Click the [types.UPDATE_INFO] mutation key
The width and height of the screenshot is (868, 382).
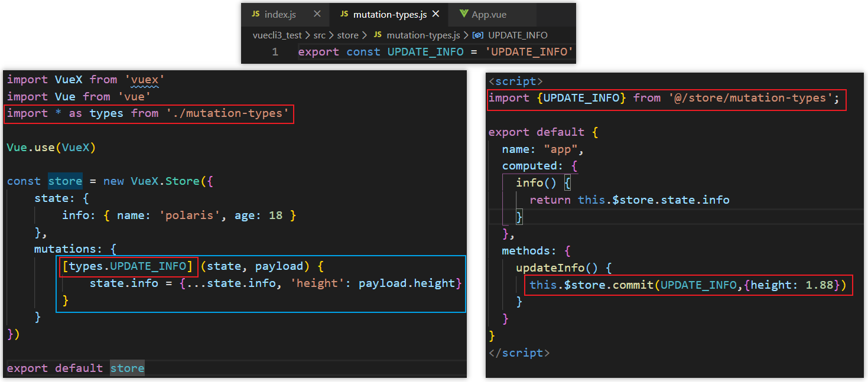point(128,266)
